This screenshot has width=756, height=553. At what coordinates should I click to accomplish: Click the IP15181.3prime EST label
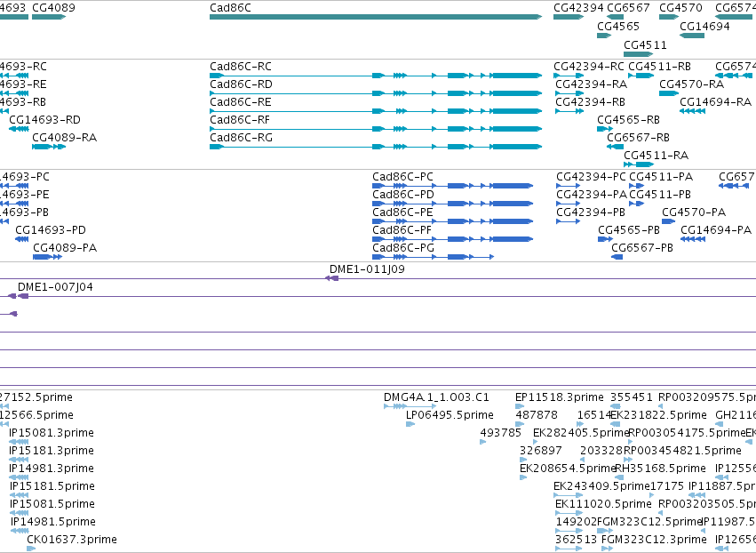point(52,451)
